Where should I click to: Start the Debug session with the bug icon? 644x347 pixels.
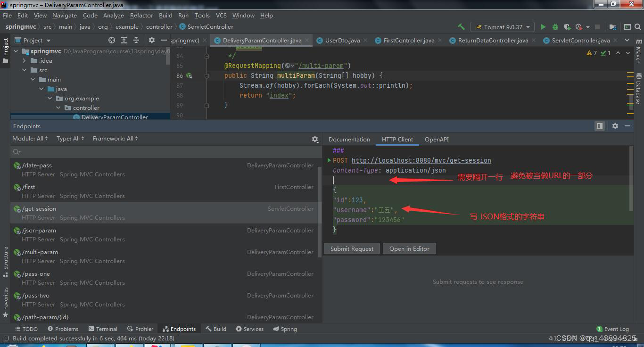point(556,27)
